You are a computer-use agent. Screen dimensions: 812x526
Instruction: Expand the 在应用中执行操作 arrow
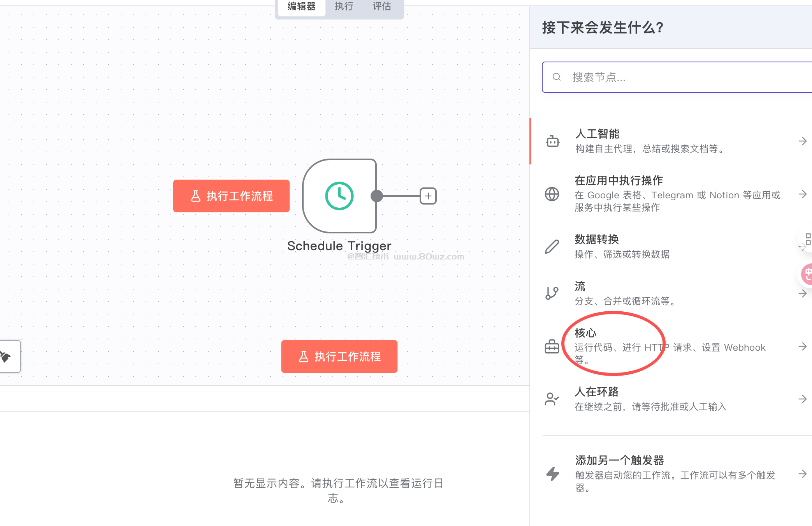point(802,194)
